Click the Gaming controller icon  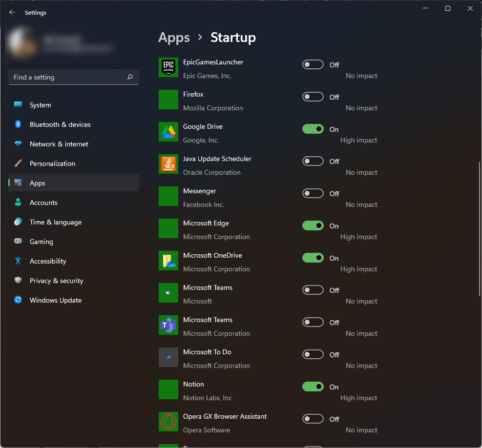point(18,241)
